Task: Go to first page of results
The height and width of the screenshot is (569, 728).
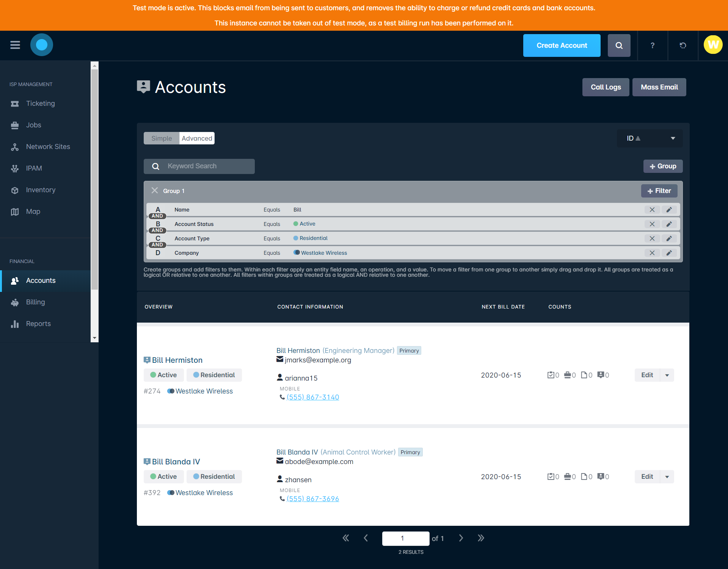Action: pos(346,538)
